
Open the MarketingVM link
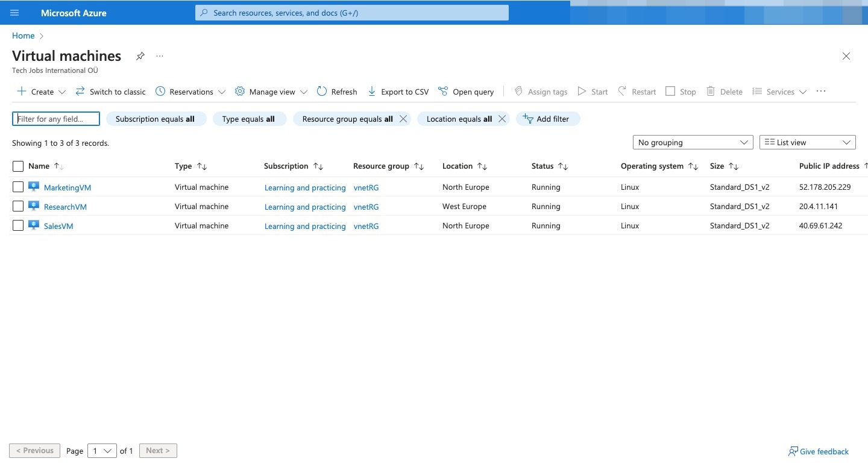(x=68, y=188)
